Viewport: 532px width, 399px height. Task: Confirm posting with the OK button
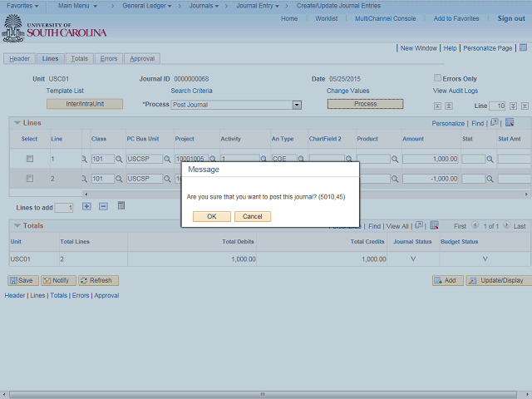pos(212,216)
